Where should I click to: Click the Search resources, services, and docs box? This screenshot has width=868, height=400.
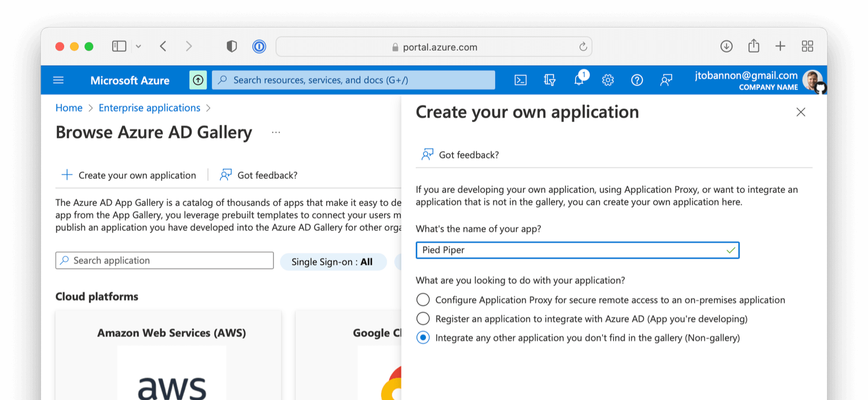(353, 80)
